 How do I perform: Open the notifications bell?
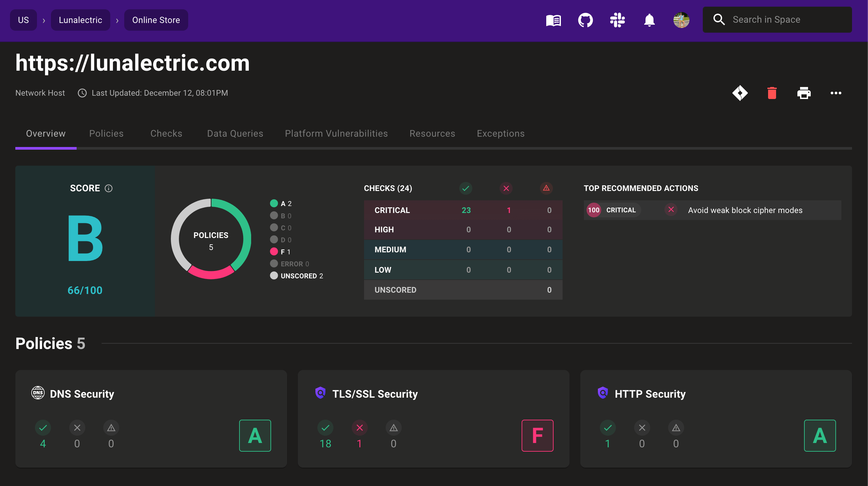(x=649, y=20)
